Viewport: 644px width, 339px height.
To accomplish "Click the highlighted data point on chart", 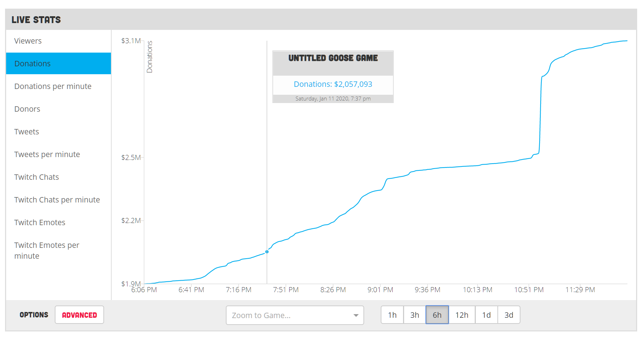I will pyautogui.click(x=267, y=252).
